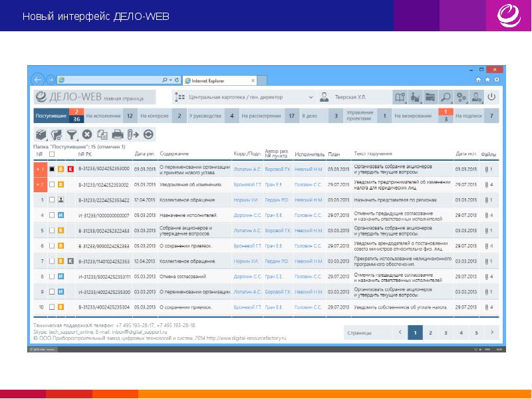The height and width of the screenshot is (399, 532).
Task: Open the На контроле tab
Action: point(155,116)
